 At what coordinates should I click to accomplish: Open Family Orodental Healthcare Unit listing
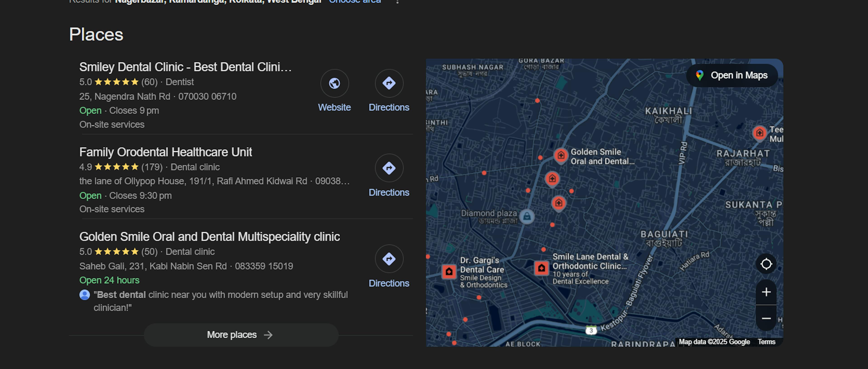point(165,152)
